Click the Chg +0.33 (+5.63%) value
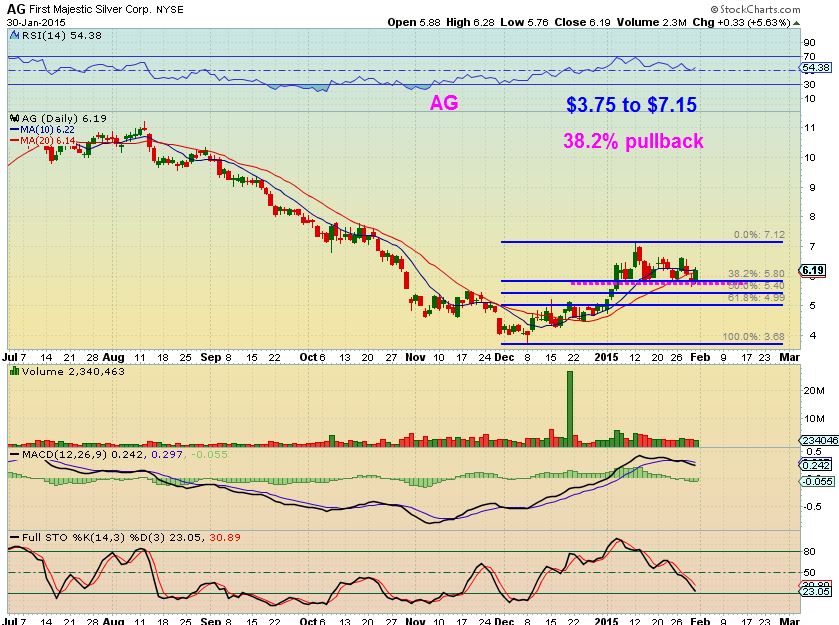The image size is (839, 625). point(741,22)
